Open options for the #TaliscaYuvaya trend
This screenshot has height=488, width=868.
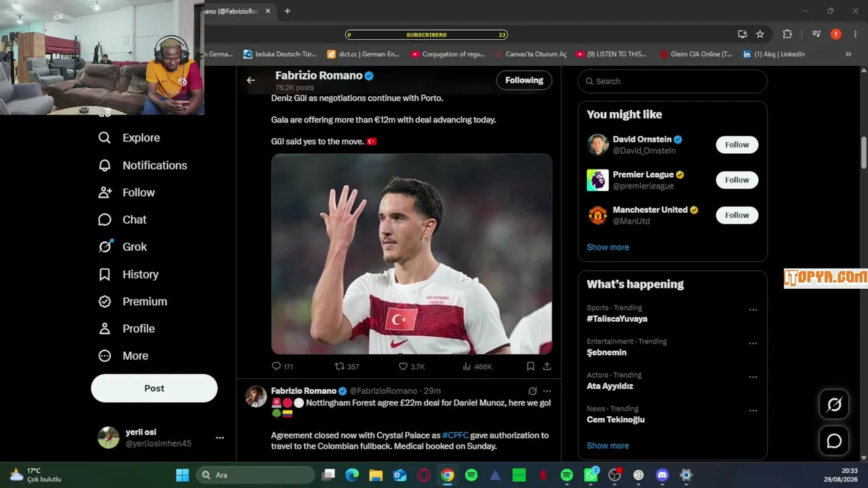753,310
